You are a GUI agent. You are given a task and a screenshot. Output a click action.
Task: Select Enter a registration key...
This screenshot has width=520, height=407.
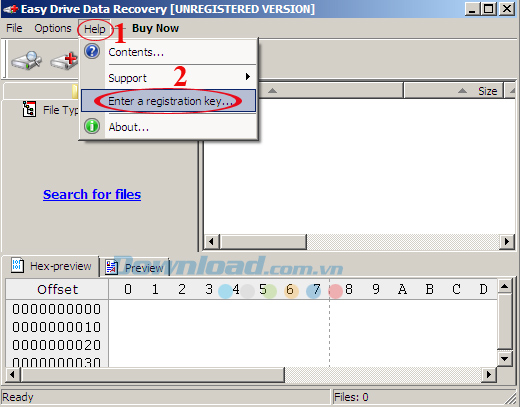coord(169,101)
